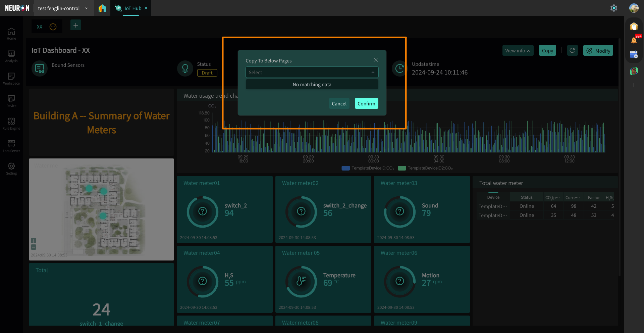Open the Analysis sidebar icon
The height and width of the screenshot is (333, 644).
point(11,56)
